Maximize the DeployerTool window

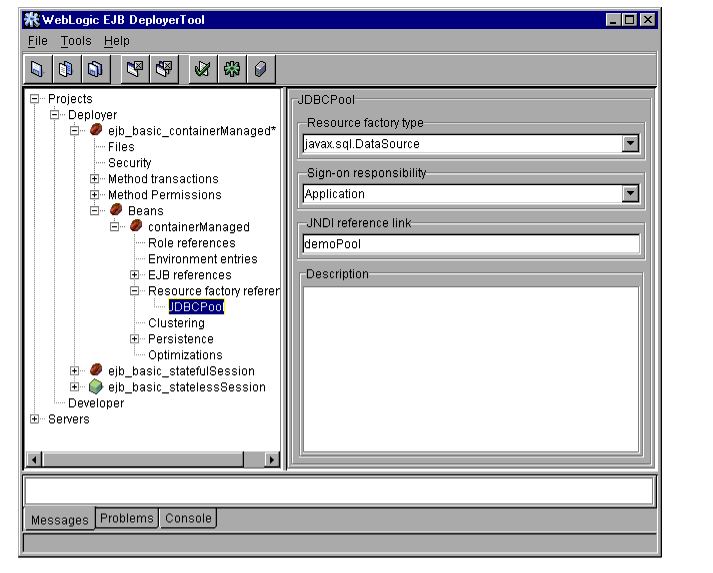[x=630, y=20]
